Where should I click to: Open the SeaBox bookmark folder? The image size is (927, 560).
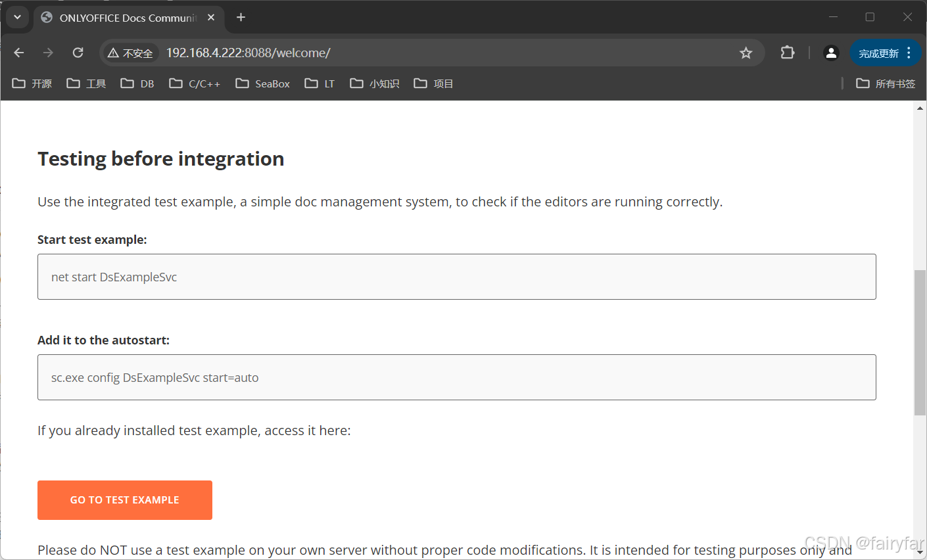pyautogui.click(x=263, y=83)
